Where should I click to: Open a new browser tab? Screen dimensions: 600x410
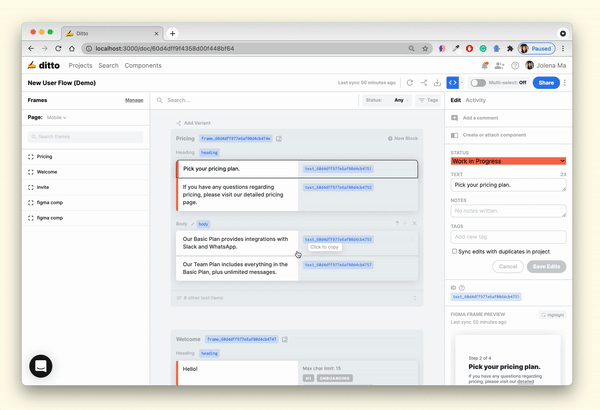coord(173,34)
